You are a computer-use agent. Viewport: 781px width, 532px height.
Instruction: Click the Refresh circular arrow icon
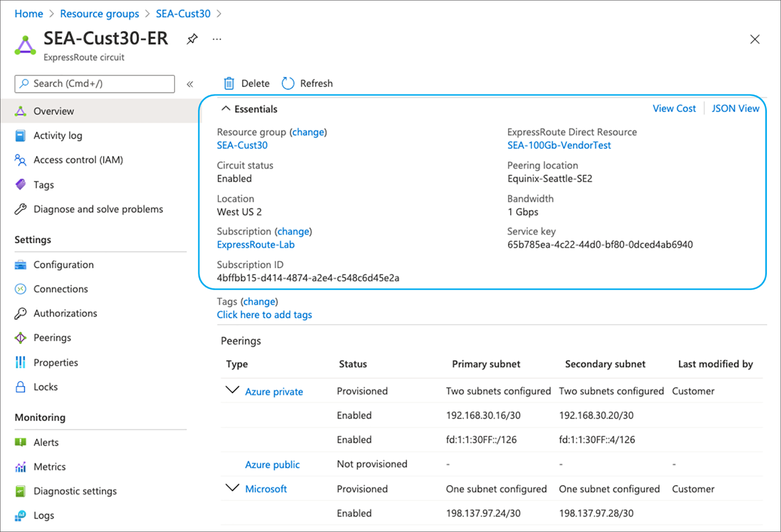[x=288, y=83]
